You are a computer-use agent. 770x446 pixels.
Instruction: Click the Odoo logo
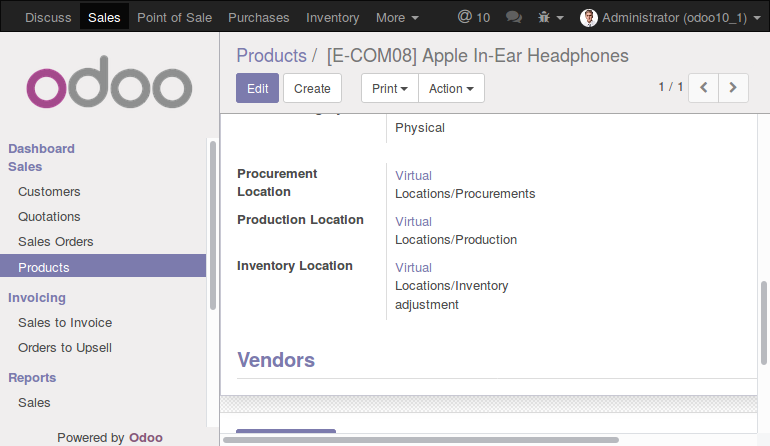pyautogui.click(x=109, y=82)
